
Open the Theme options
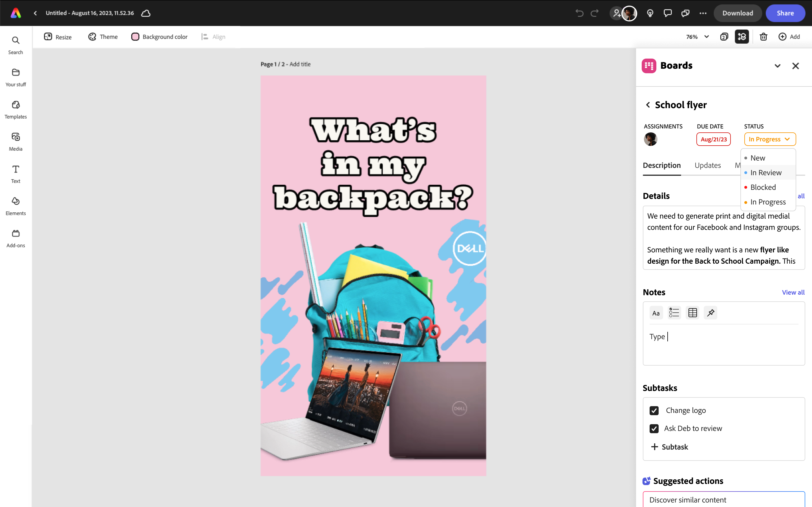tap(103, 37)
